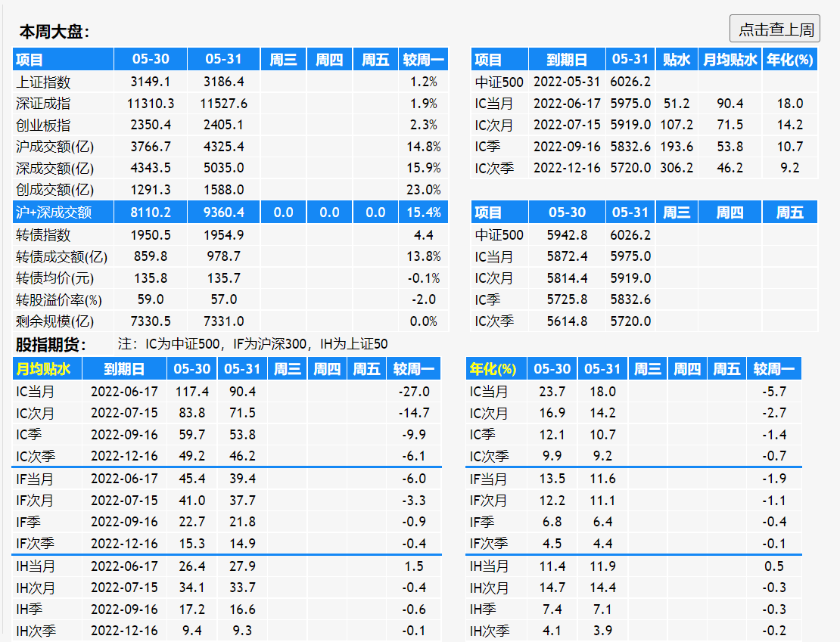Click IF次月 月均贴水 value 41.0
This screenshot has width=840, height=642.
[191, 501]
